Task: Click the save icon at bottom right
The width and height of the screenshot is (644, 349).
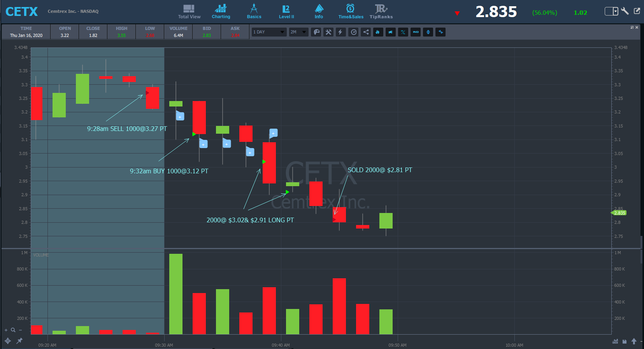Action: point(625,342)
